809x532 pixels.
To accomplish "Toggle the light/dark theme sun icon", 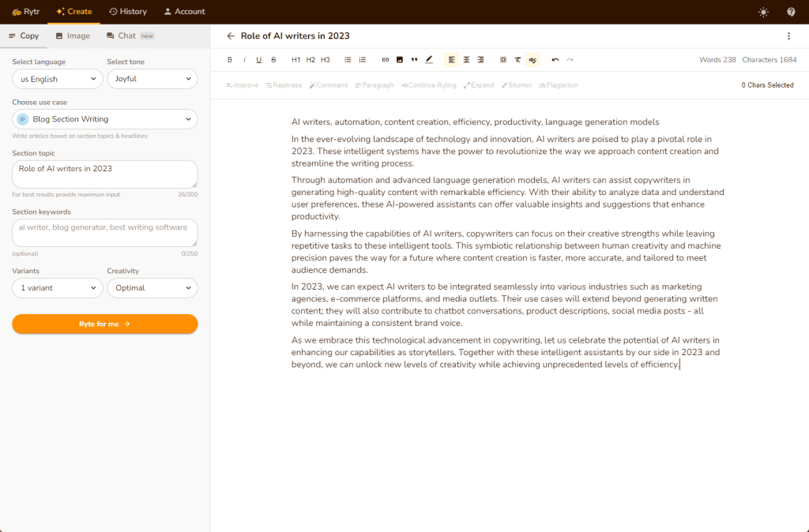I will click(764, 12).
